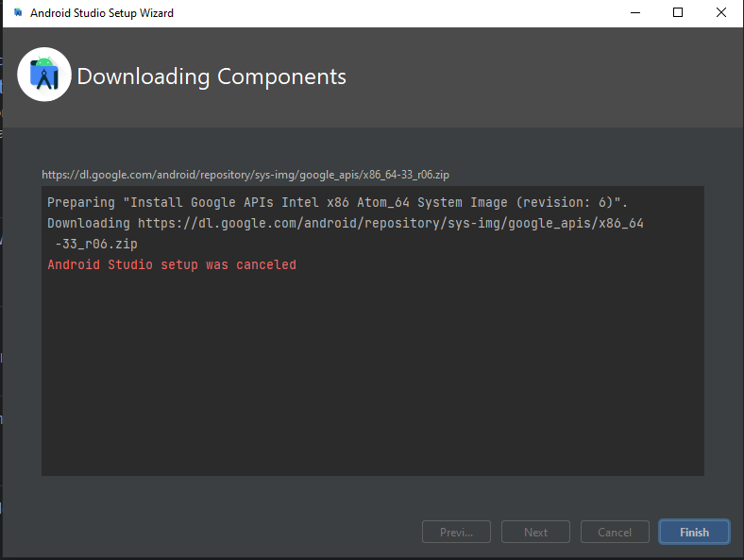Viewport: 744px width, 560px height.
Task: Click the "Downloading Components" heading
Action: click(x=211, y=76)
